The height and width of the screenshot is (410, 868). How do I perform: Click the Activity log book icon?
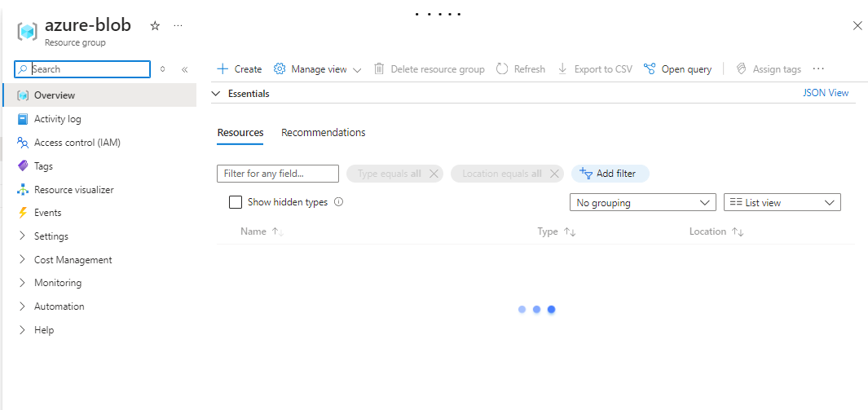23,119
